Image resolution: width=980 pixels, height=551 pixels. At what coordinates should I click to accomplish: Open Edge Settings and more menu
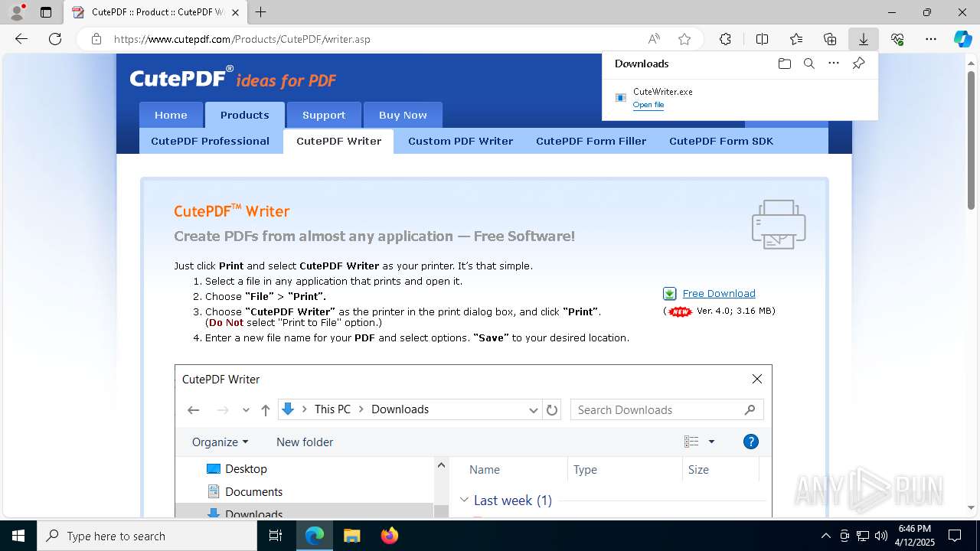coord(931,39)
